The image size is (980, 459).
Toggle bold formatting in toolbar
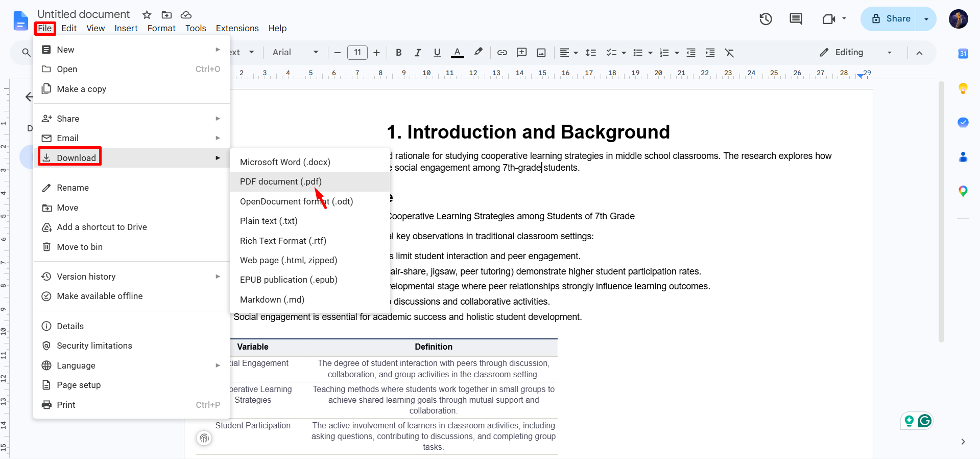click(398, 53)
